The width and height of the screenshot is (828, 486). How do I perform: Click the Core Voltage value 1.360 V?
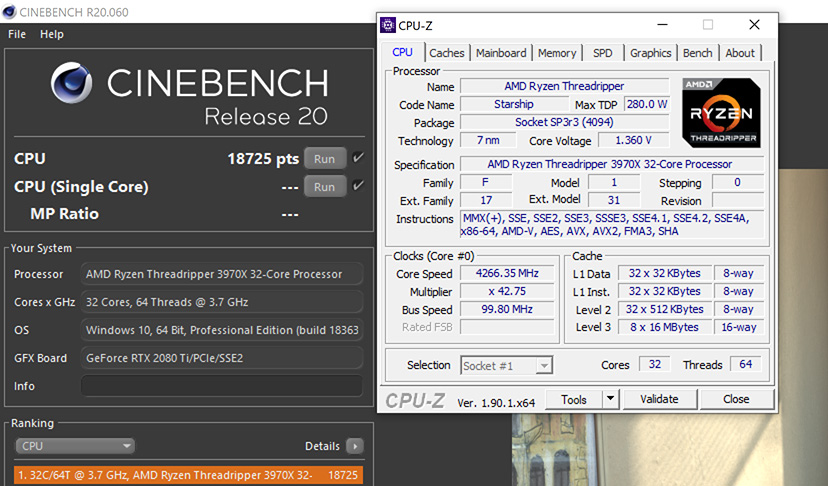point(633,140)
